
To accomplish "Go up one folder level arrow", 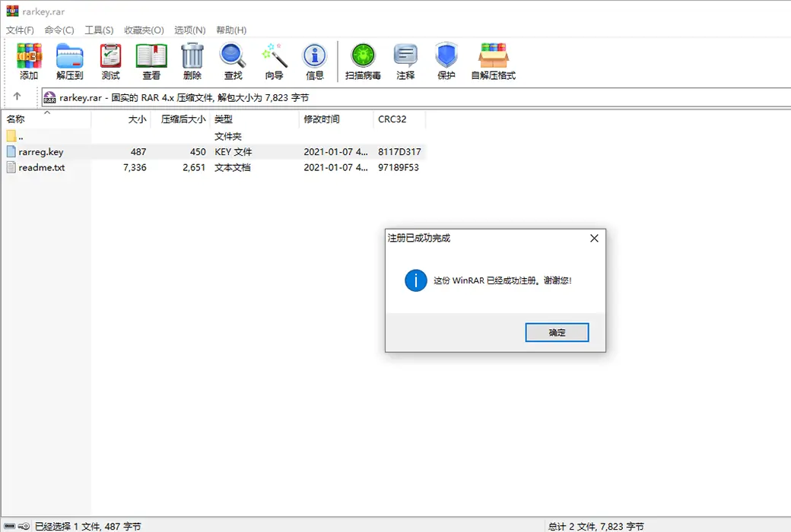I will pos(17,97).
